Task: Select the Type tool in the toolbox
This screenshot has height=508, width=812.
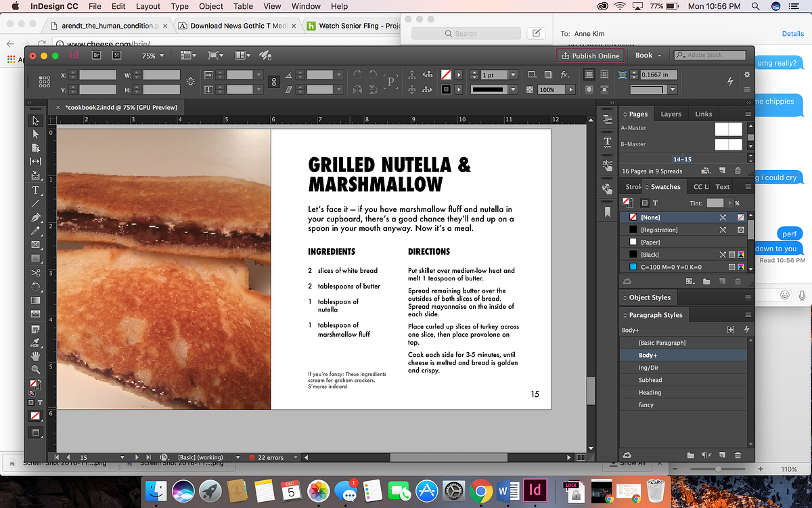Action: pyautogui.click(x=36, y=190)
